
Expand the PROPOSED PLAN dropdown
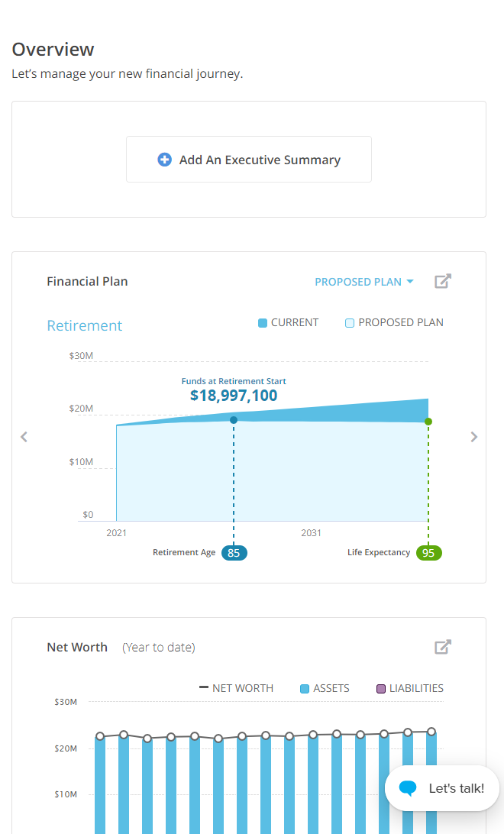[357, 282]
